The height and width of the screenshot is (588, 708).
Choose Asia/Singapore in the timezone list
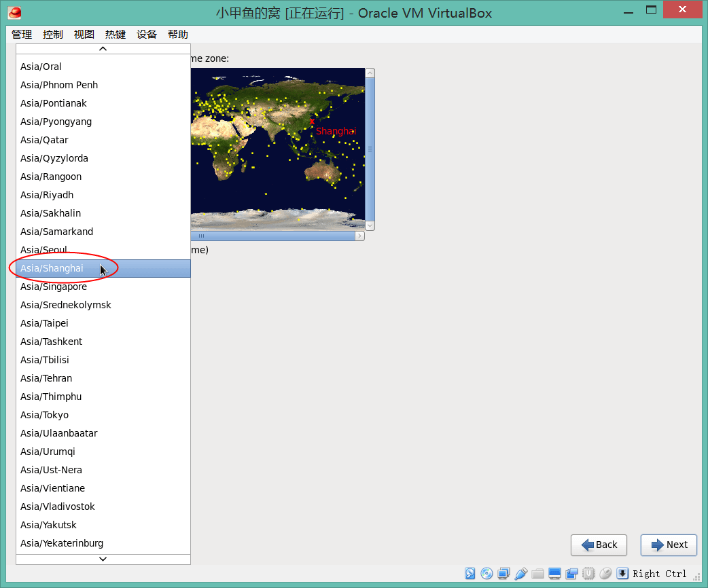[x=53, y=287]
